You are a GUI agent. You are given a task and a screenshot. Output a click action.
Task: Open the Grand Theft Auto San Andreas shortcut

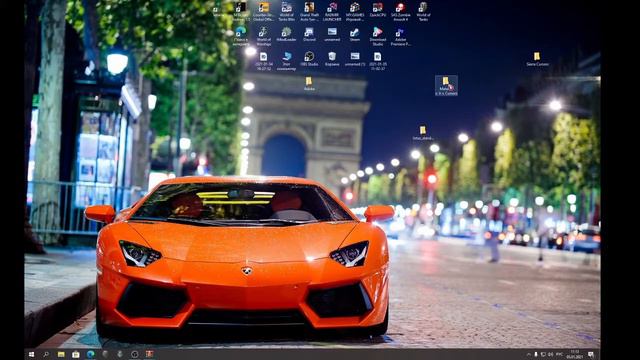click(x=309, y=11)
